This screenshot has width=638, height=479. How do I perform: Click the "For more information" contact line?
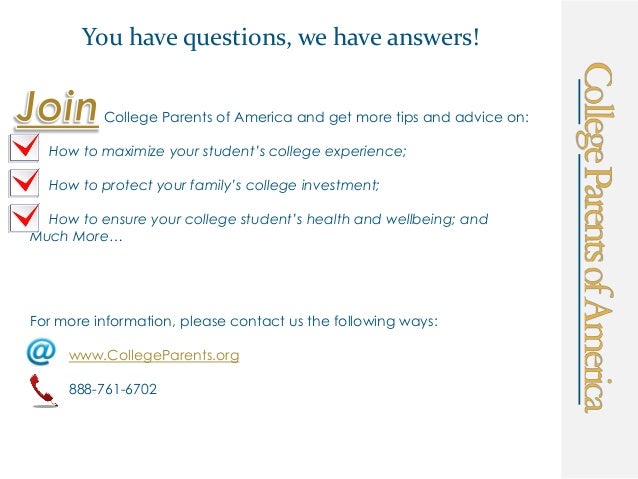[234, 322]
